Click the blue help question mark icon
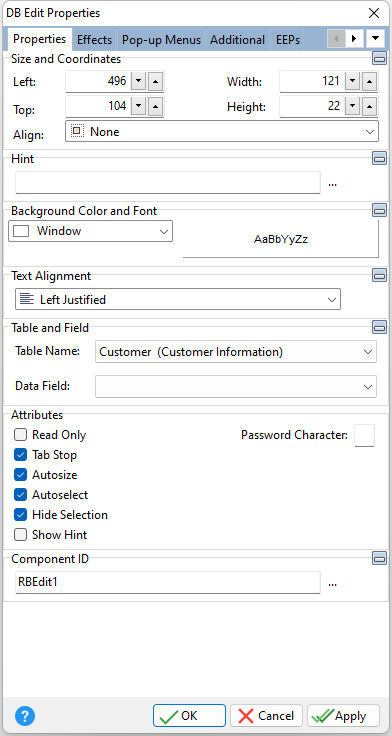Image resolution: width=392 pixels, height=736 pixels. (25, 716)
